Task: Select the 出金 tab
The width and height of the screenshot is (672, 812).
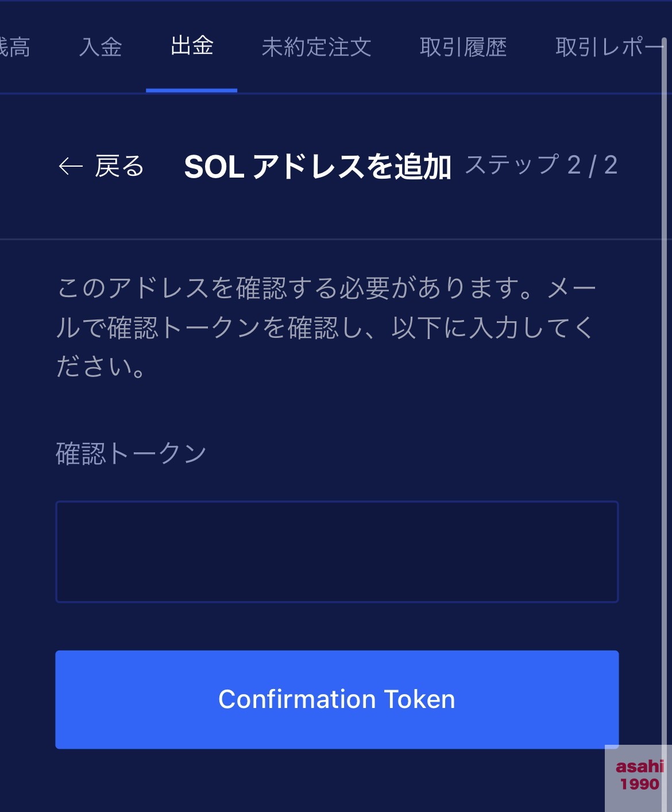Action: pyautogui.click(x=192, y=46)
